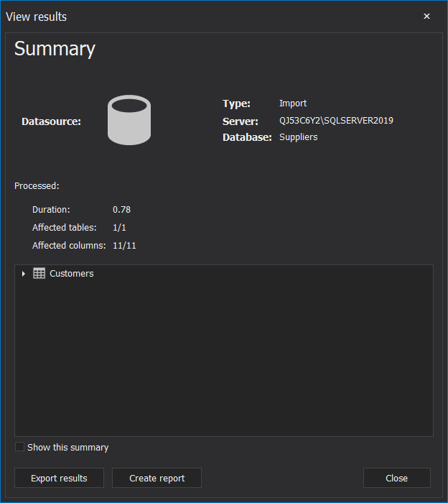Viewport: 448px width, 503px height.
Task: Select the Customers table entry
Action: [x=72, y=274]
